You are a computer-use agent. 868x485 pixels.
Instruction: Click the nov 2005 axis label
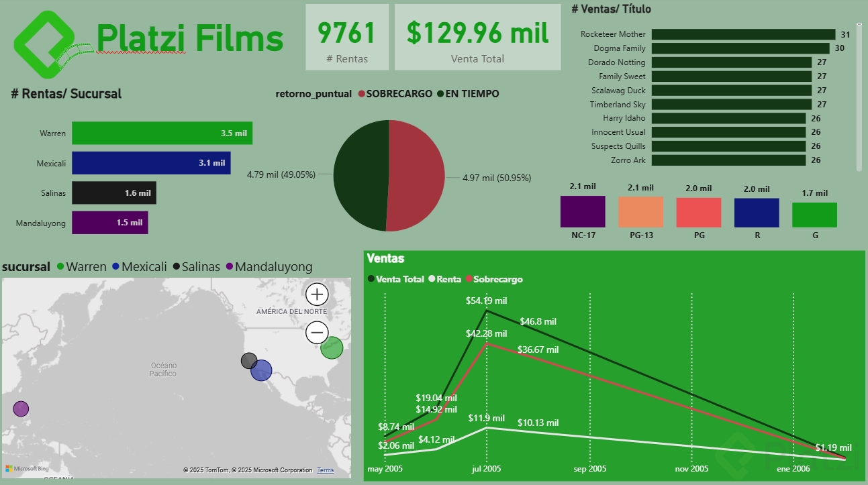click(691, 469)
